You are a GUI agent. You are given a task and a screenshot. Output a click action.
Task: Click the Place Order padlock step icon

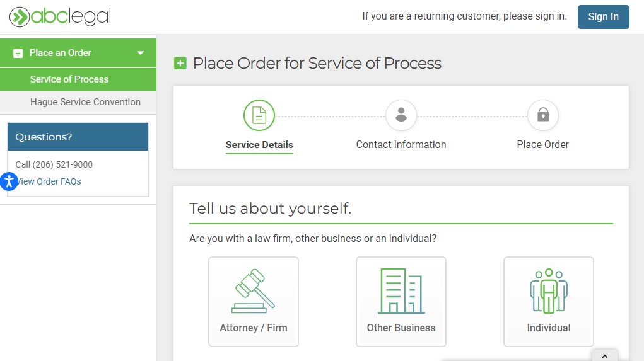(x=542, y=115)
